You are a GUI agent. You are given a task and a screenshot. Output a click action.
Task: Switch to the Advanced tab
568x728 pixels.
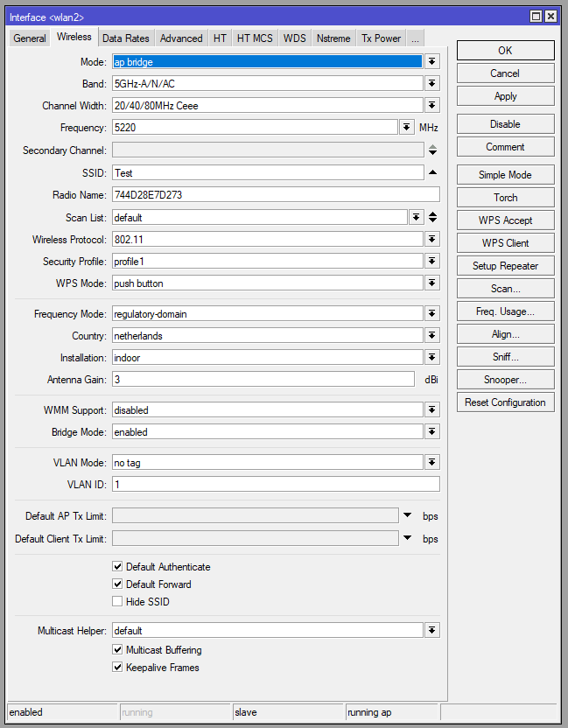coord(181,38)
